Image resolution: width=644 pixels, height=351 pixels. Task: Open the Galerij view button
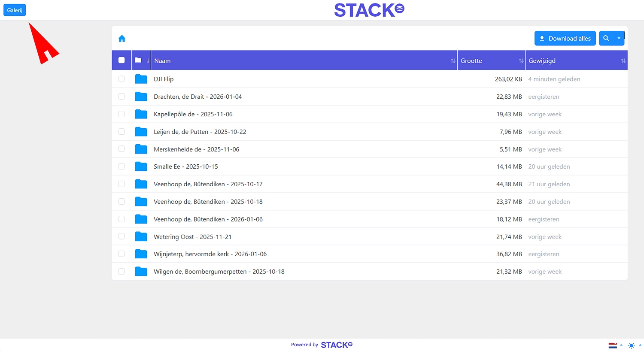point(15,10)
